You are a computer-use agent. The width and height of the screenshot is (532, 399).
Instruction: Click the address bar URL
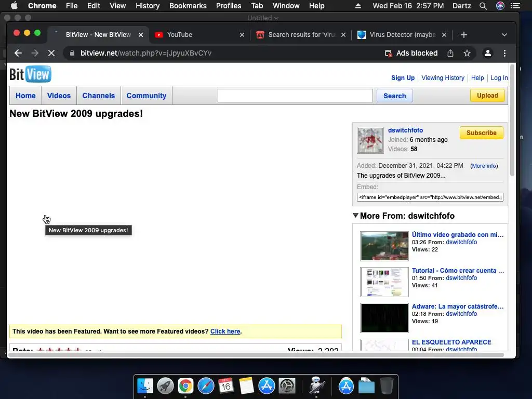coord(146,54)
